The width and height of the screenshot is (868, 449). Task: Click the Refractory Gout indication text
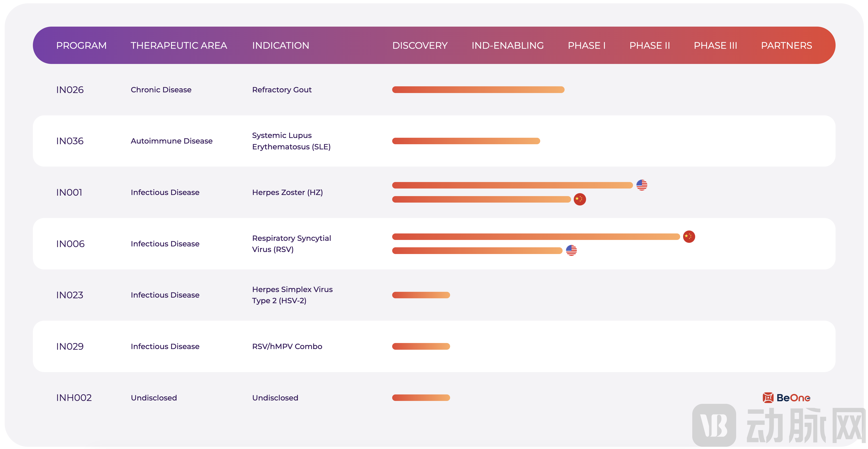[x=282, y=90]
